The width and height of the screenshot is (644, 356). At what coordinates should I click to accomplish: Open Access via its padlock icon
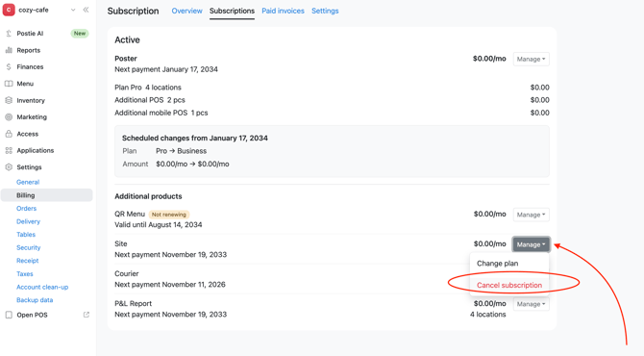[x=9, y=134]
